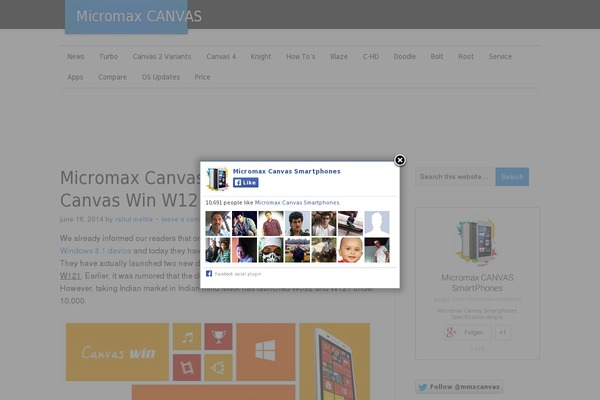Click the Google+ Folgen button
This screenshot has width=600, height=400.
point(468,333)
